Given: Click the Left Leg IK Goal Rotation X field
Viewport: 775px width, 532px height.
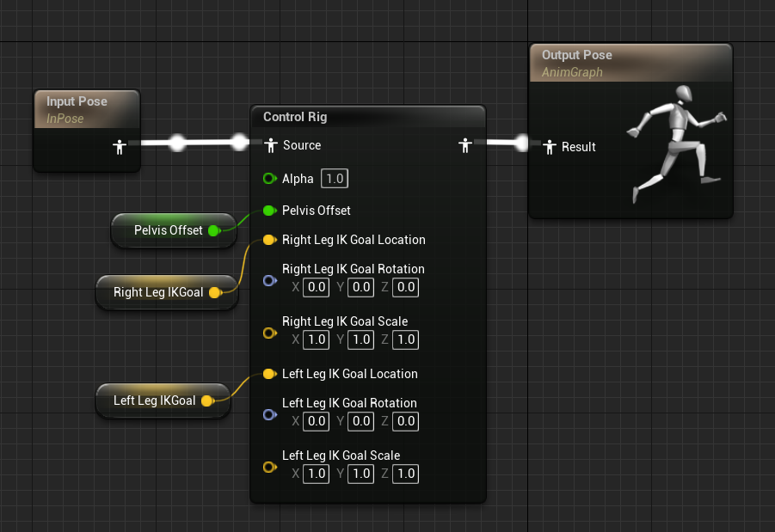Looking at the screenshot, I should click(x=317, y=421).
